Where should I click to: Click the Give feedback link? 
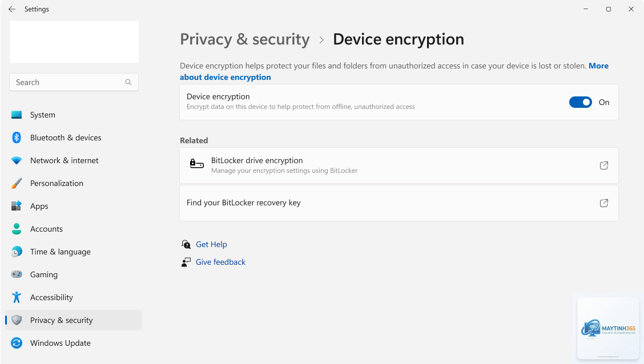point(220,262)
